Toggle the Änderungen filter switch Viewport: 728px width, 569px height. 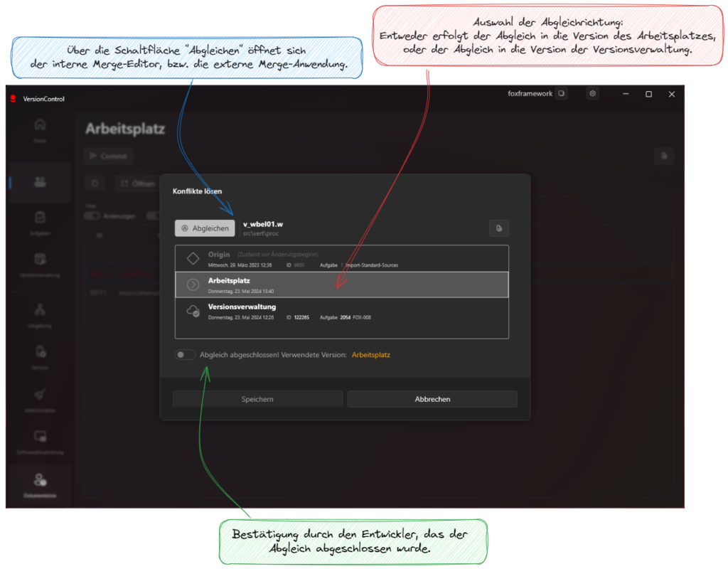click(x=92, y=216)
